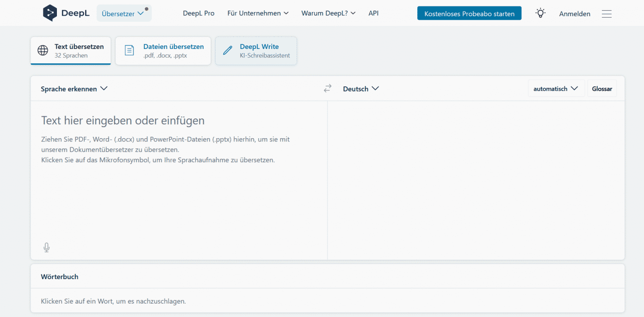Viewport: 644px width, 317px height.
Task: Click the Wörterbuch heading
Action: pyautogui.click(x=60, y=277)
